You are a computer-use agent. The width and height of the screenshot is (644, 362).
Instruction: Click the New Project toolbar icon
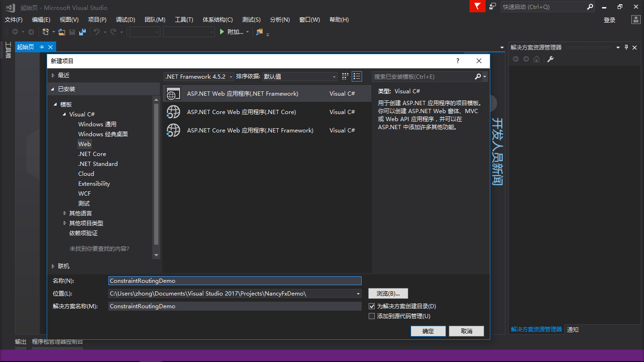46,32
